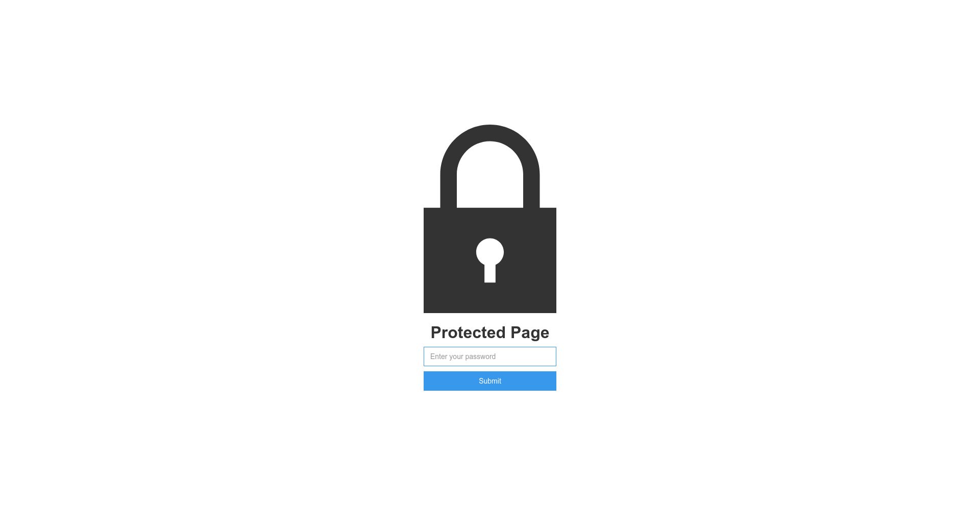Click the 'Submit' label text
980x523 pixels.
[490, 381]
